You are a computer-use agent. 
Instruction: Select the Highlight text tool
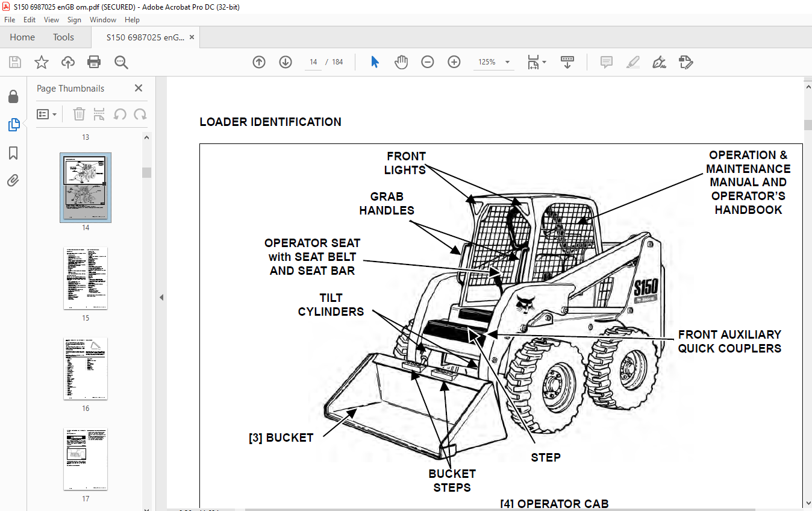[633, 62]
